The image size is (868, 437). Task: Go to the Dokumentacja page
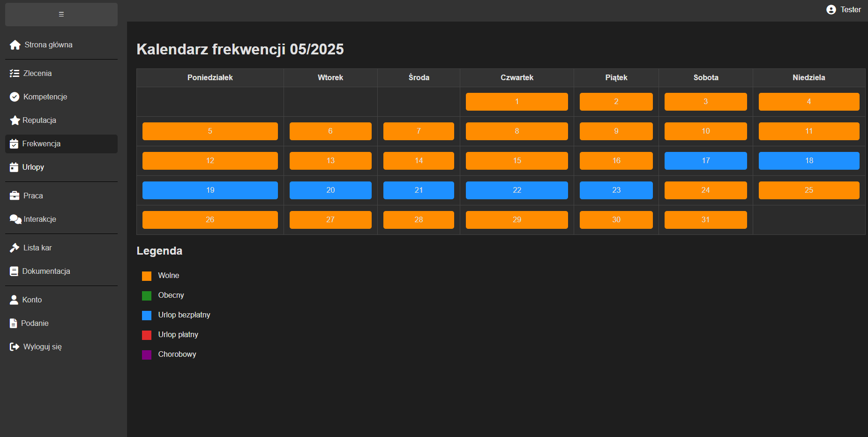46,271
